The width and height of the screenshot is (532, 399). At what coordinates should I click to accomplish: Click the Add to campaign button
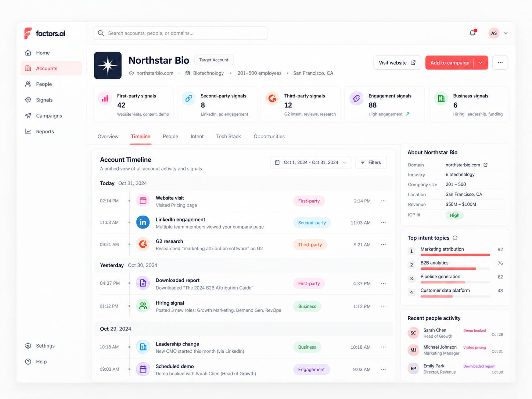click(450, 62)
